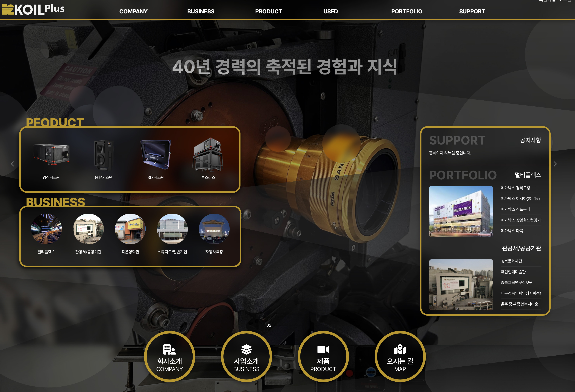Advance slide with the right chevron

555,164
